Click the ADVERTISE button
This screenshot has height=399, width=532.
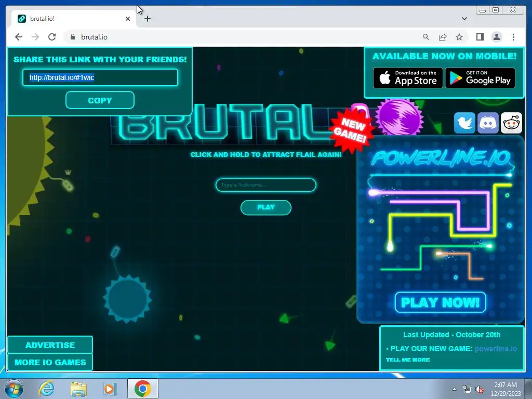50,345
